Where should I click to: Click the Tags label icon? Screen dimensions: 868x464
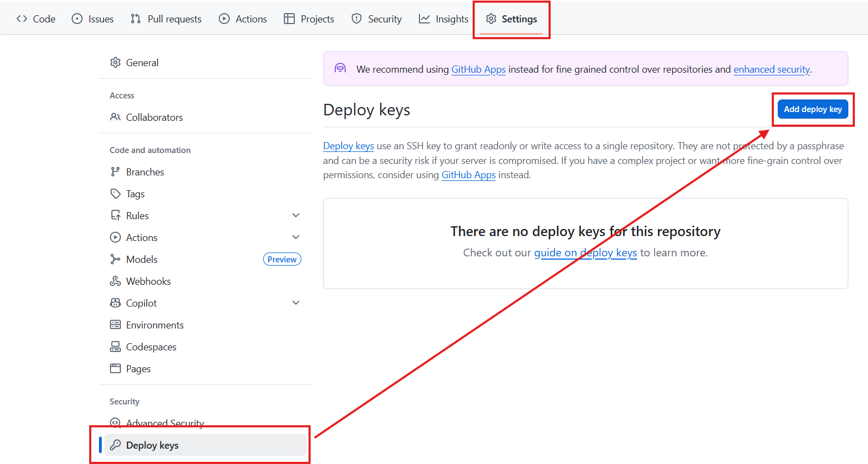pos(115,193)
